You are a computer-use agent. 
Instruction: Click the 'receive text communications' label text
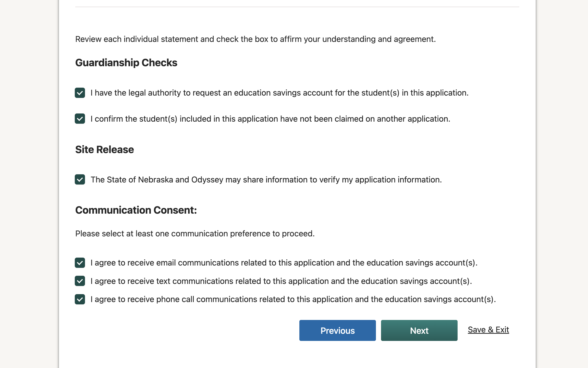tap(281, 281)
